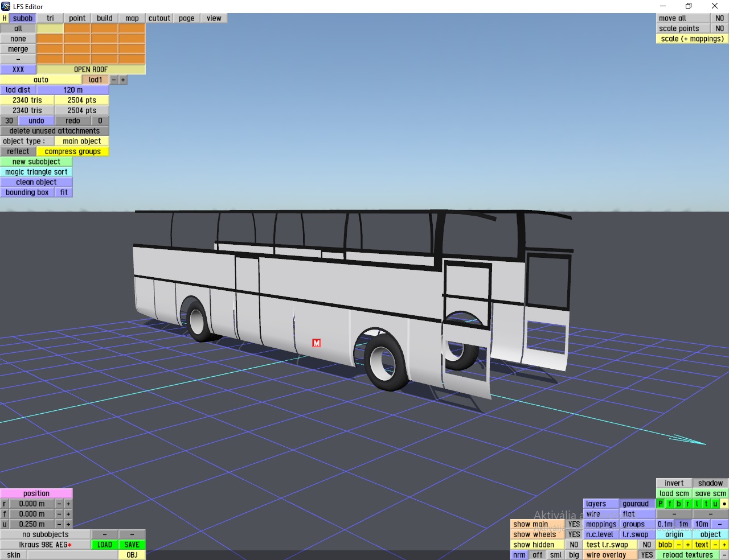Viewport: 729px width, 560px height.
Task: Select the P view button
Action: (661, 504)
